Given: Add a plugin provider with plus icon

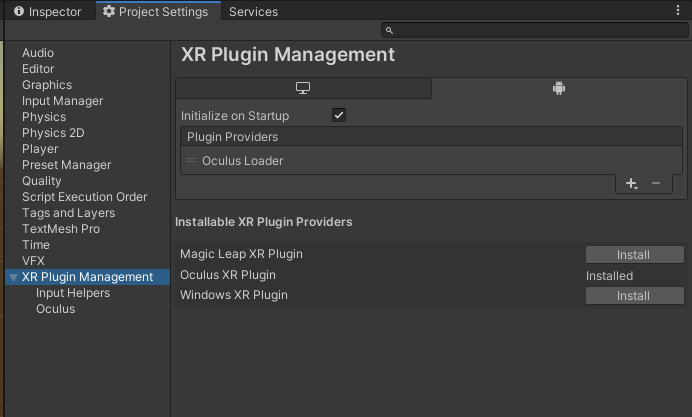Looking at the screenshot, I should [632, 183].
